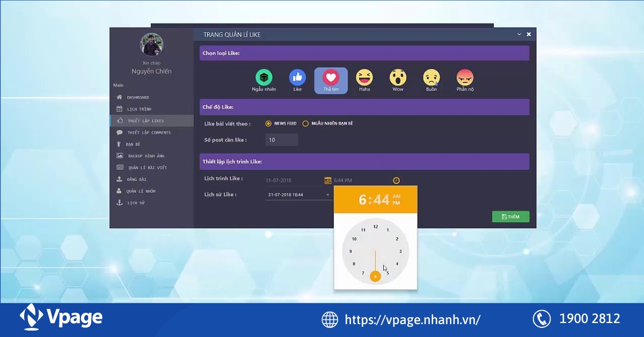
Task: Open THIẾT LẬP COMMENTS in the sidebar
Action: tap(150, 132)
